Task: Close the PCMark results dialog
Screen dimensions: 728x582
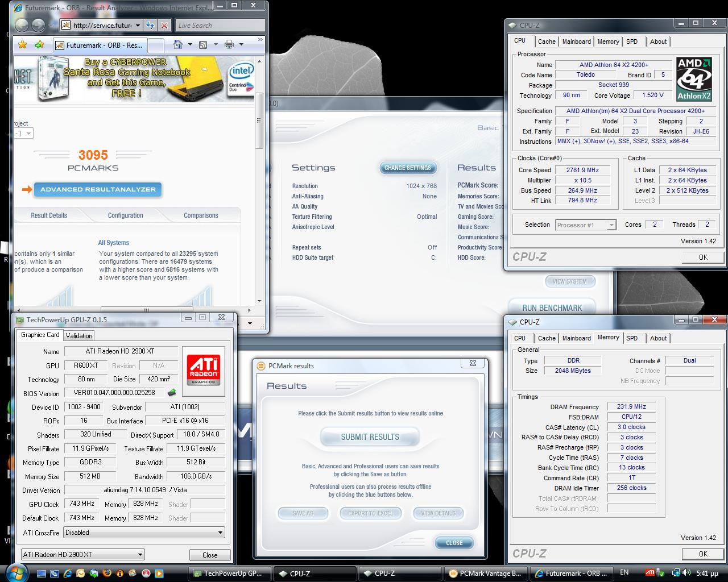Action: point(454,543)
